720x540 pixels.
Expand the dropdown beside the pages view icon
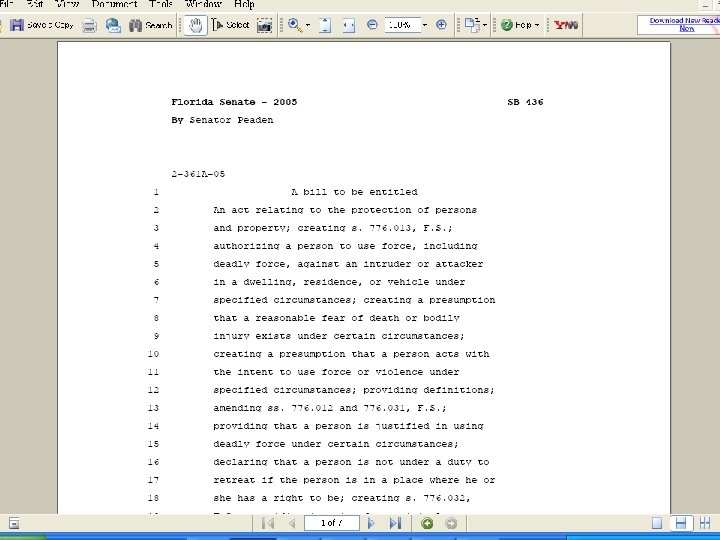point(485,25)
